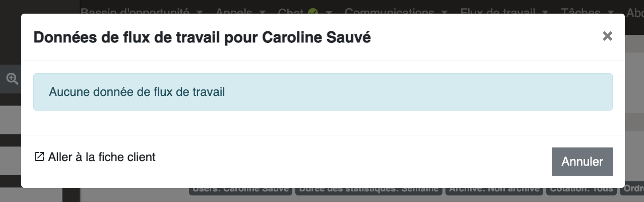Open the Communications dropdown arrow
The width and height of the screenshot is (644, 202).
pyautogui.click(x=444, y=12)
